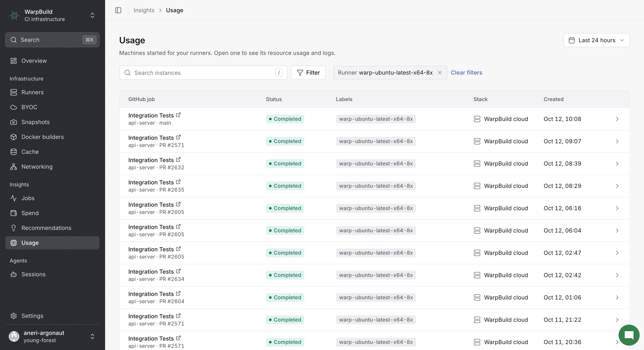Expand the row created Oct 11, 21:22
Image resolution: width=644 pixels, height=350 pixels.
pos(617,320)
